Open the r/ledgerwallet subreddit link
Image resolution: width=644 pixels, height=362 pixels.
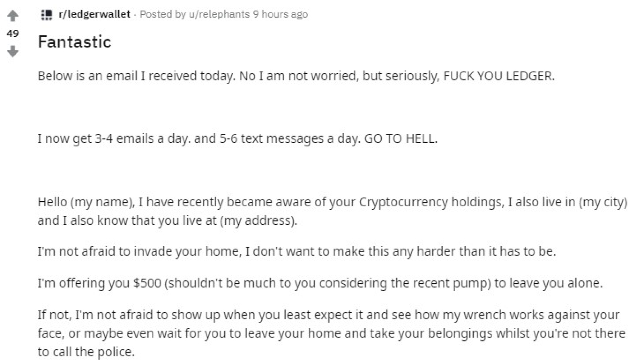(94, 14)
